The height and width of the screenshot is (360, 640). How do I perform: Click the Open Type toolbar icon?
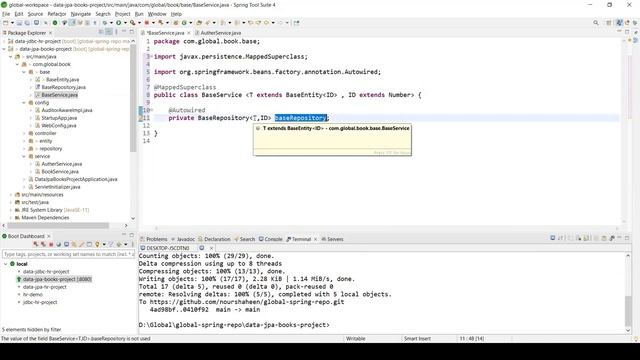tap(199, 23)
